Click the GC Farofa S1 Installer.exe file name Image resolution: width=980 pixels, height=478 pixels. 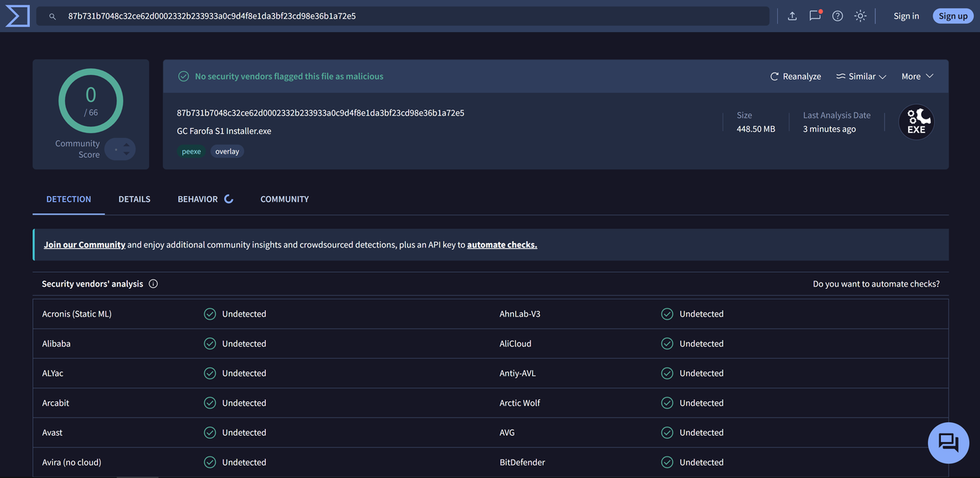pos(224,131)
